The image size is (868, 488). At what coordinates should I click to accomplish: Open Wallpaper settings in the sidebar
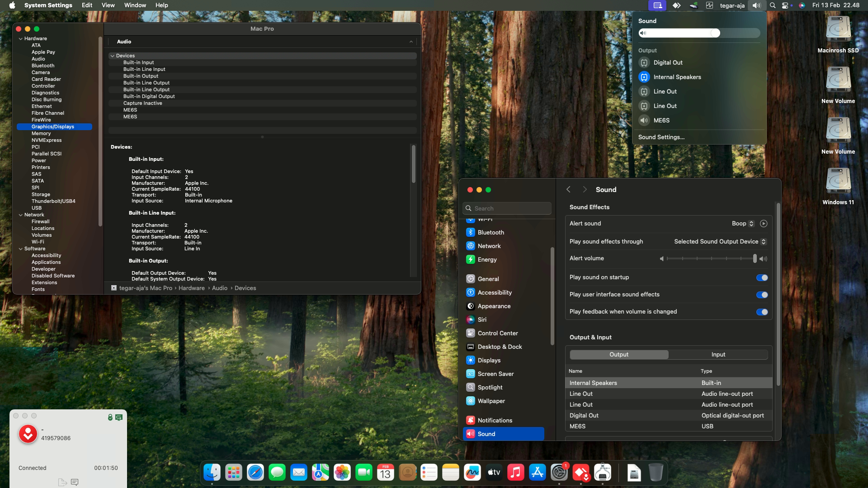coord(504,401)
